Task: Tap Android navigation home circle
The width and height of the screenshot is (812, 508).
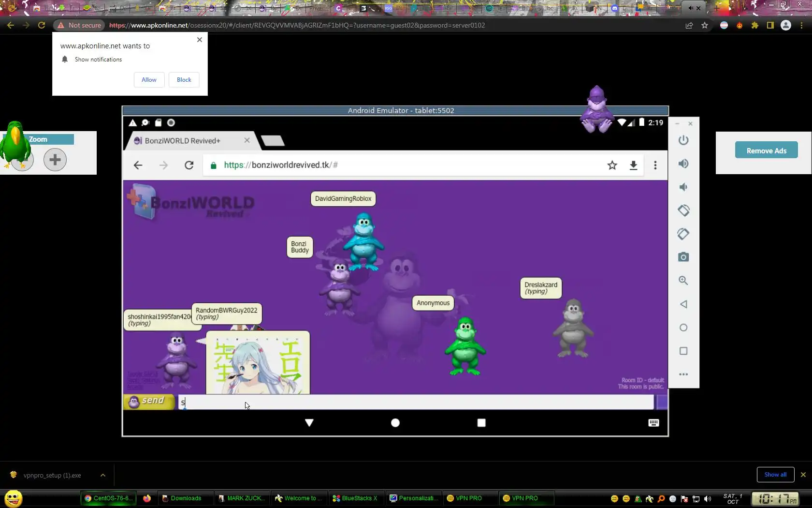Action: tap(395, 423)
